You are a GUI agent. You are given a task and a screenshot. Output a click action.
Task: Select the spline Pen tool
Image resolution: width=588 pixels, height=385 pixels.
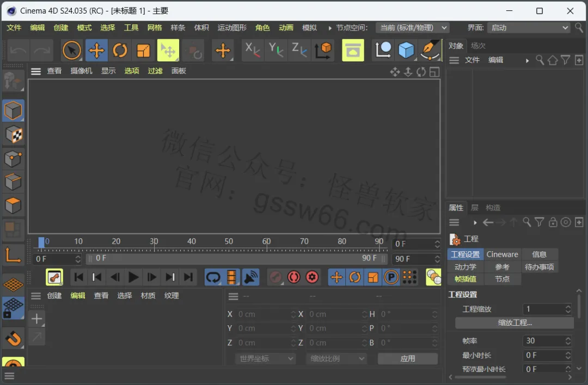(x=430, y=50)
